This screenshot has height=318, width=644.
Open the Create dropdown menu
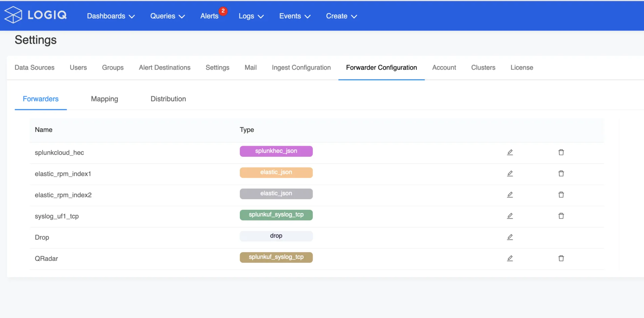click(341, 16)
